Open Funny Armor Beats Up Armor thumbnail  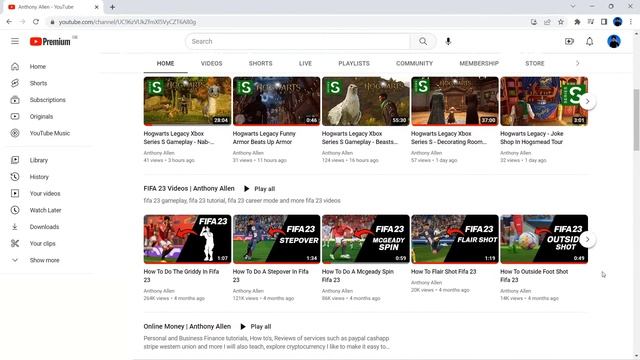click(276, 101)
